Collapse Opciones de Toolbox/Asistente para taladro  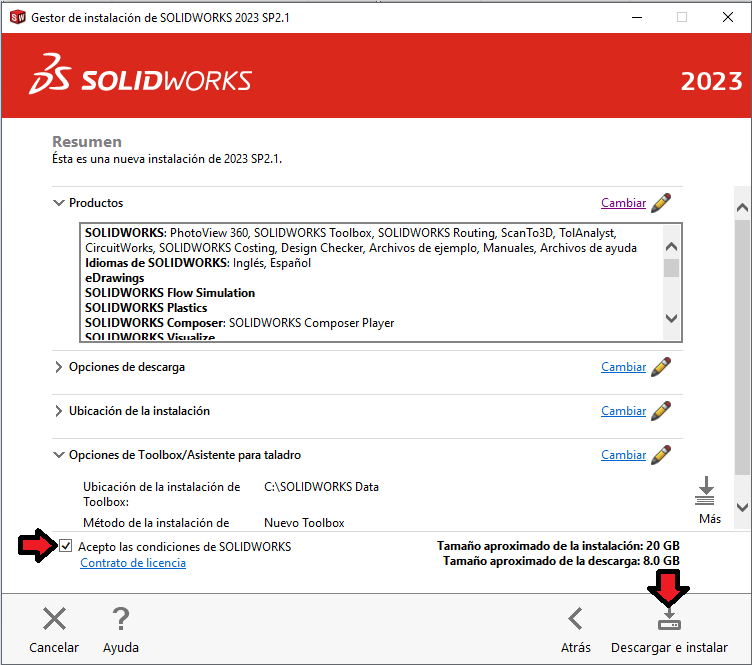click(59, 455)
